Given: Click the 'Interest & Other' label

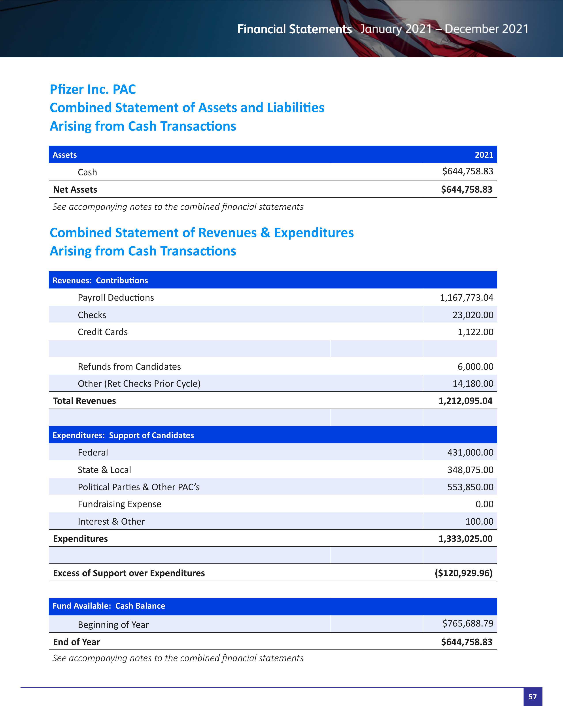Looking at the screenshot, I should click(x=111, y=522).
